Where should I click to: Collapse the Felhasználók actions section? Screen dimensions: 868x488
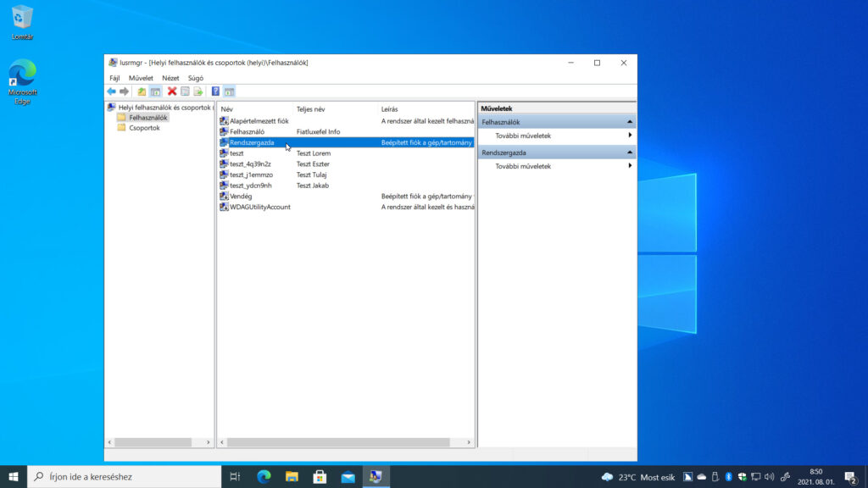pos(630,122)
